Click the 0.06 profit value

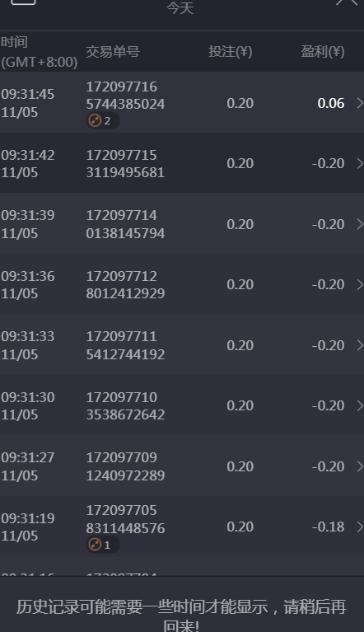click(331, 103)
